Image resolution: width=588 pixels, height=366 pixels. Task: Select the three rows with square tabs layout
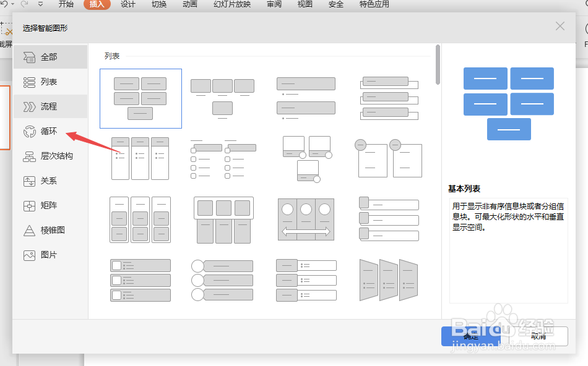click(389, 219)
